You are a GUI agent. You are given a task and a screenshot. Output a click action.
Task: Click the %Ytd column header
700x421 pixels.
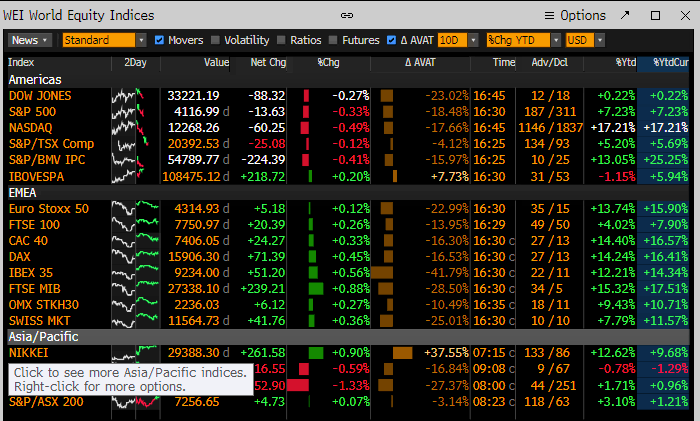point(626,63)
